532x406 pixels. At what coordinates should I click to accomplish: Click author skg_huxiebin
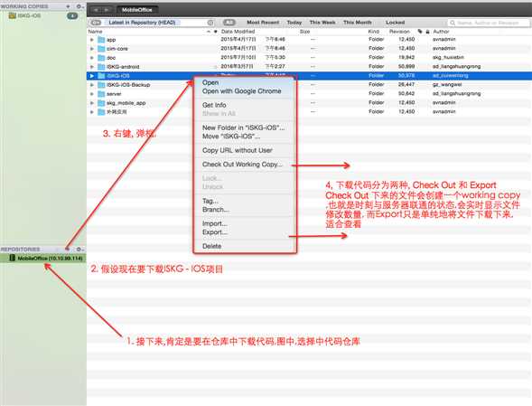(448, 57)
